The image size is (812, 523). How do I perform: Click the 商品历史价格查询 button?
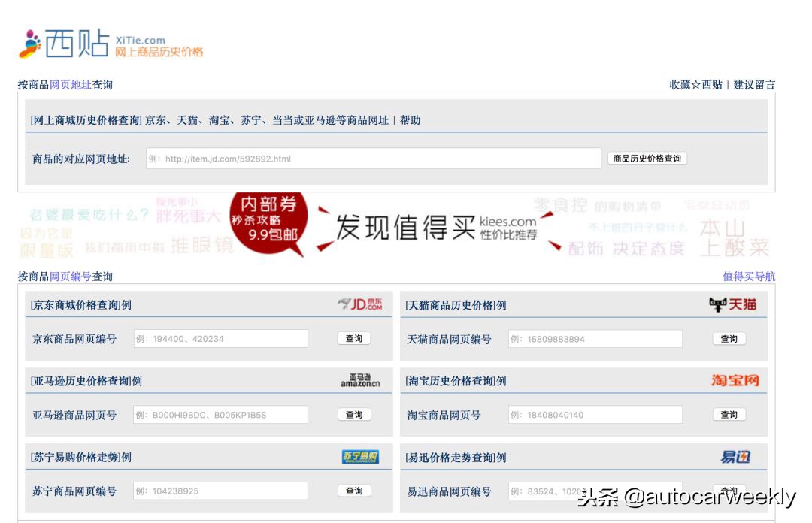[x=647, y=158]
